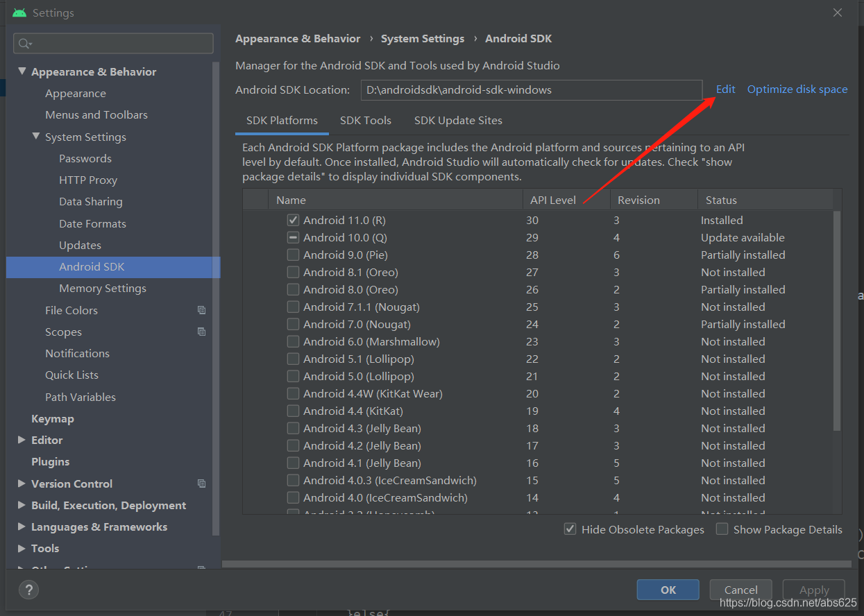Image resolution: width=864 pixels, height=616 pixels.
Task: Uncheck Android 11.0 (R) platform
Action: pyautogui.click(x=292, y=219)
